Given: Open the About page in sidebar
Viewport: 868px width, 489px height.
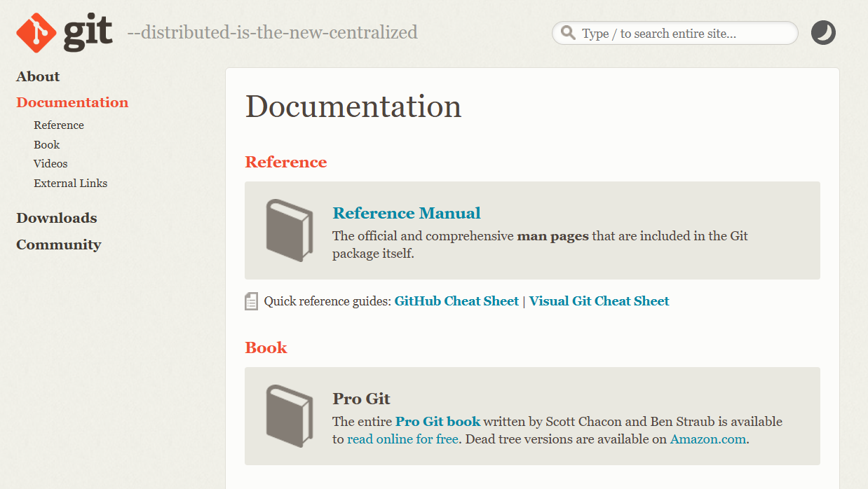Looking at the screenshot, I should [x=38, y=76].
